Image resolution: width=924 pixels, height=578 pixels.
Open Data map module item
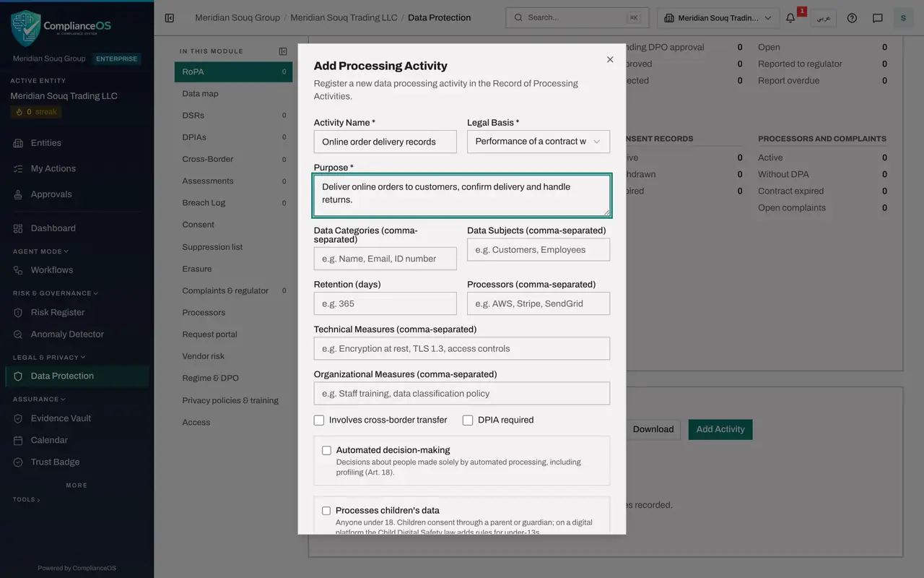tap(233, 94)
